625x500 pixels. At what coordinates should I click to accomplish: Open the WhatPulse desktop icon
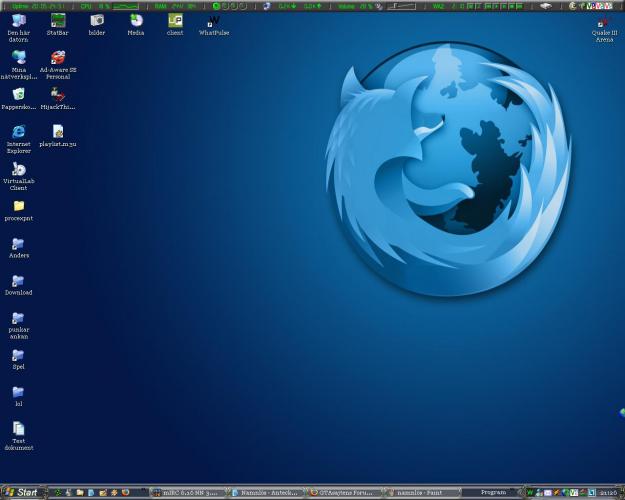213,21
